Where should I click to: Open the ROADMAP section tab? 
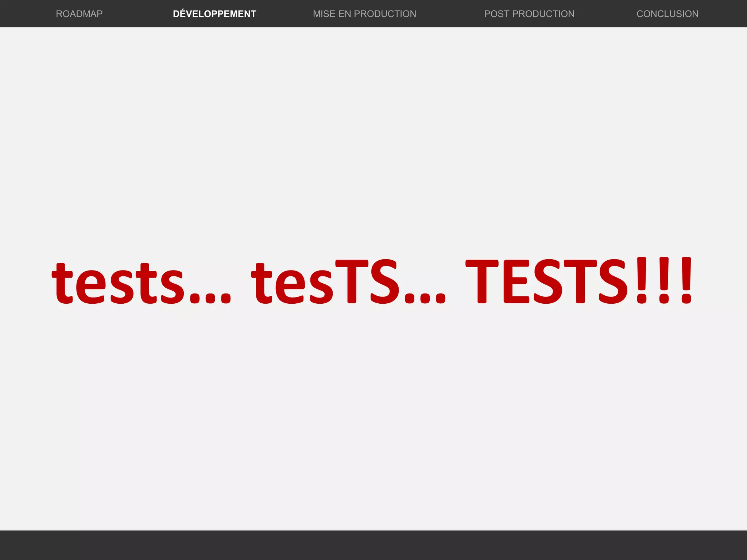point(79,14)
